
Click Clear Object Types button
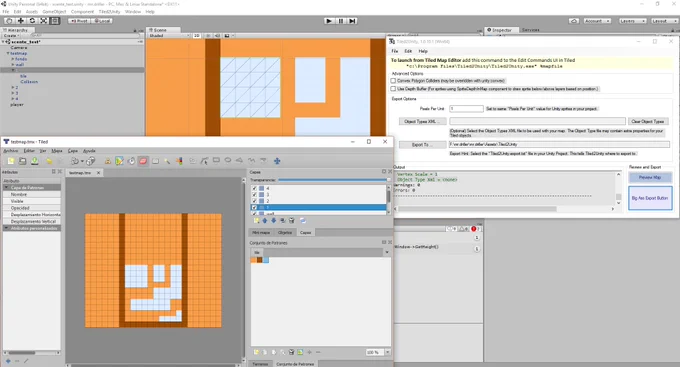[648, 121]
